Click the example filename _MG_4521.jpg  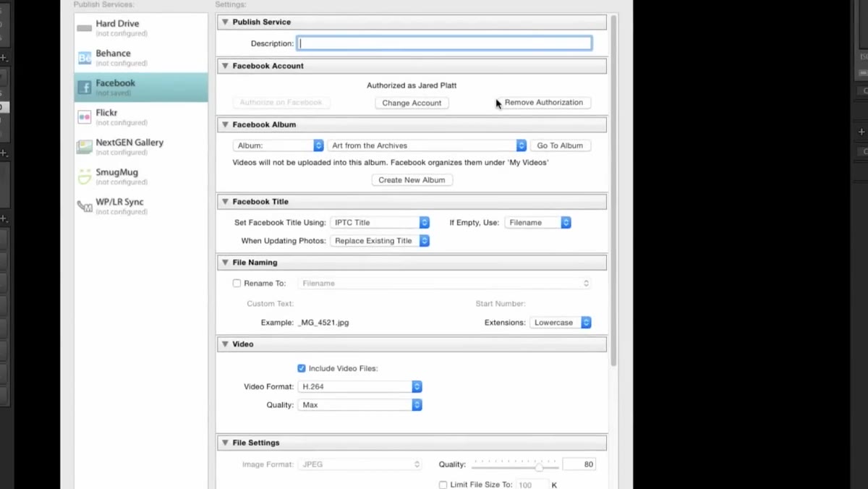[323, 323]
